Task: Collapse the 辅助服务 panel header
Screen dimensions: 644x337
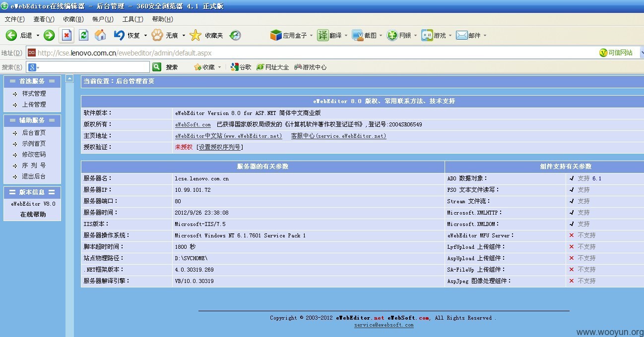Action: 32,120
